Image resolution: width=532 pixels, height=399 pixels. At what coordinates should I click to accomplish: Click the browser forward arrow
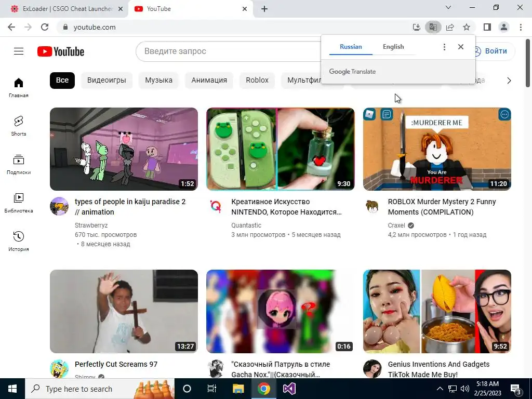[x=28, y=27]
